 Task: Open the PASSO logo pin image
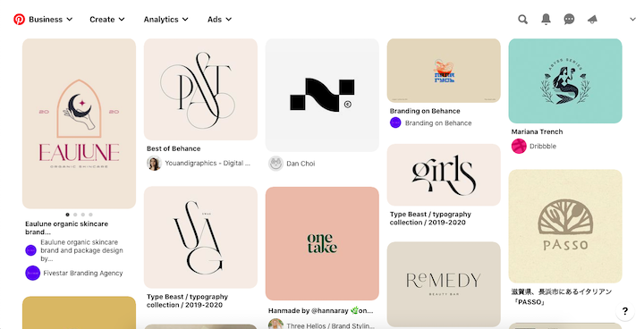click(x=565, y=226)
